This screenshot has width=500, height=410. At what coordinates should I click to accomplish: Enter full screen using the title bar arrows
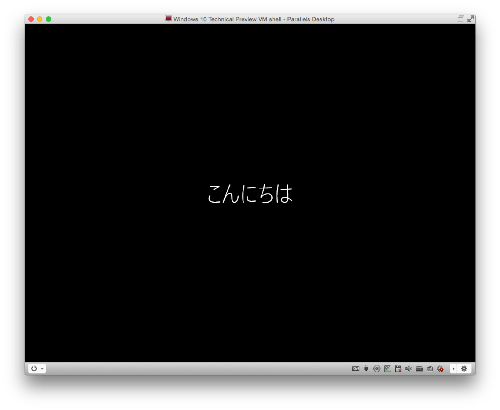pos(470,19)
